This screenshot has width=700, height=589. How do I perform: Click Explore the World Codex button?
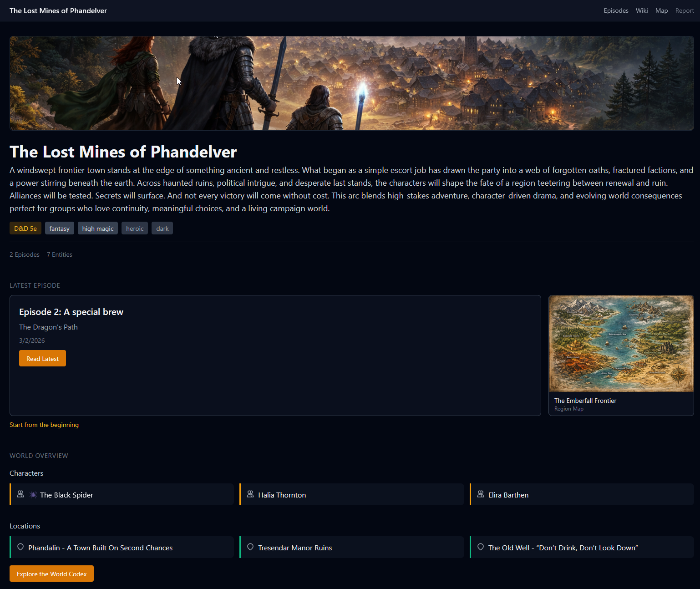(x=51, y=574)
